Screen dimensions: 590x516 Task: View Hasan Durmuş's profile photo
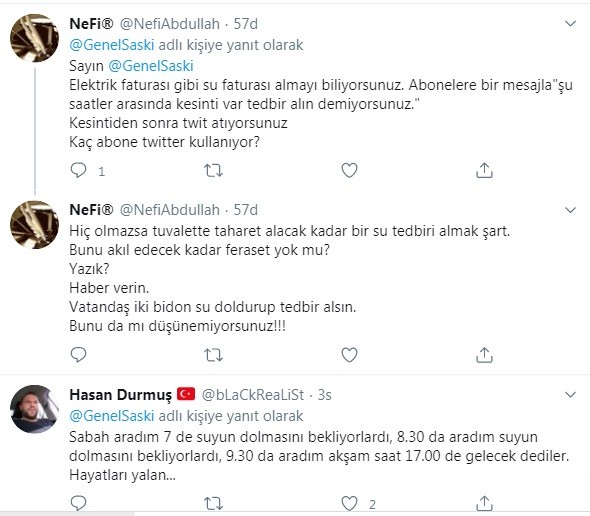click(x=34, y=409)
